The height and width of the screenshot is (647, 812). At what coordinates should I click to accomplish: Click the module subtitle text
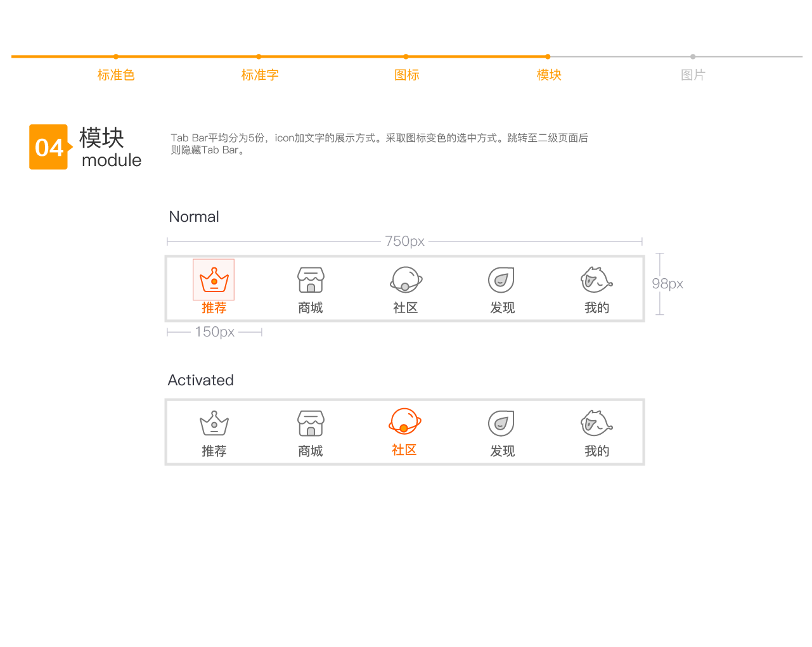tap(112, 160)
